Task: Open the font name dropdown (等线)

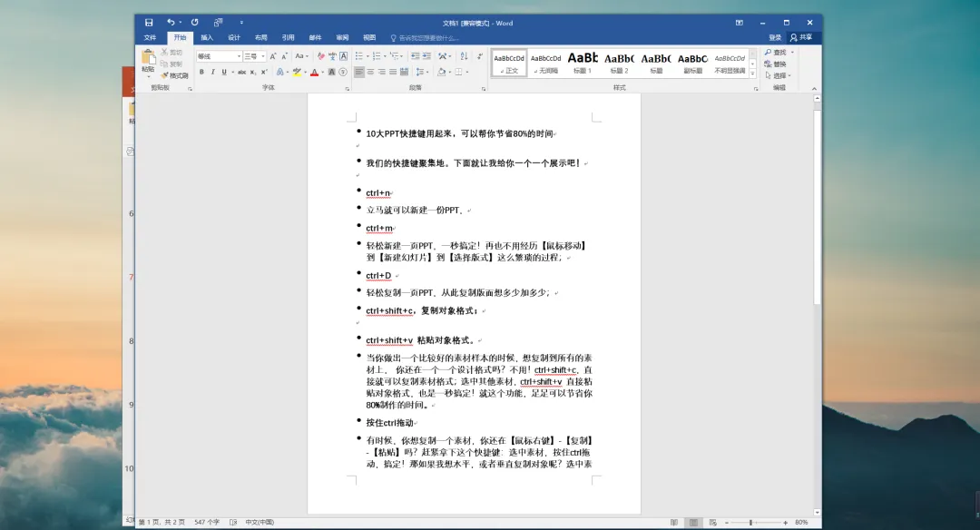Action: tap(239, 56)
